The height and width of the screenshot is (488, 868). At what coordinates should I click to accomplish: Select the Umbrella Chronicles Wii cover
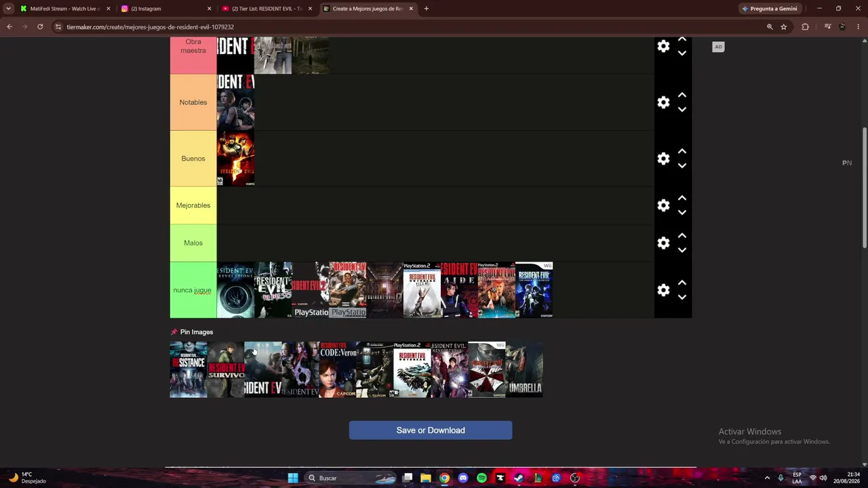click(x=487, y=369)
